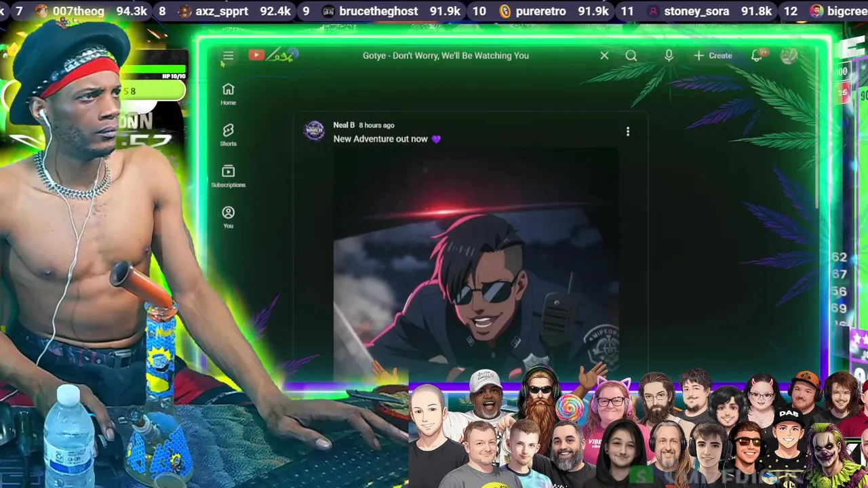Go to Home in the sidebar
Viewport: 868px width, 488px height.
click(x=229, y=94)
